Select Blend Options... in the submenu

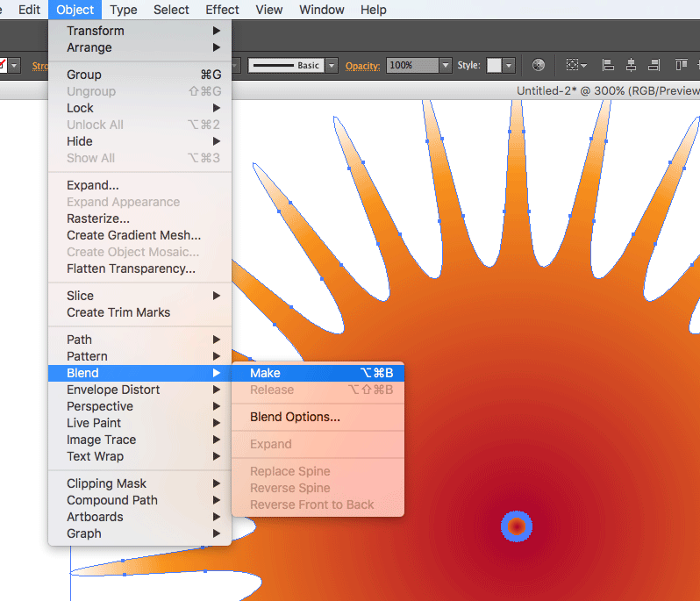tap(295, 417)
